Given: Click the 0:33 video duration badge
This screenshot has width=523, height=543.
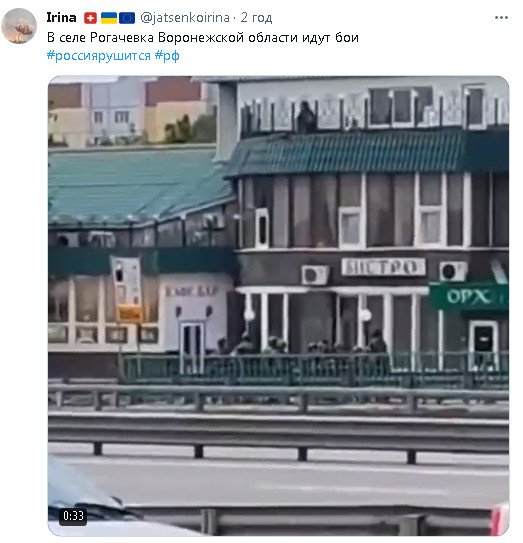Looking at the screenshot, I should click(x=73, y=516).
